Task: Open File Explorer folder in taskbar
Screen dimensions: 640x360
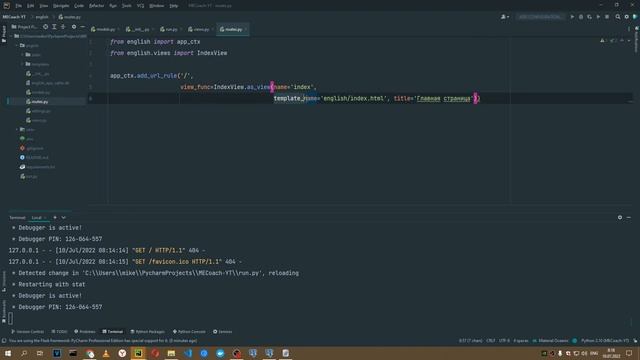Action: [x=171, y=353]
